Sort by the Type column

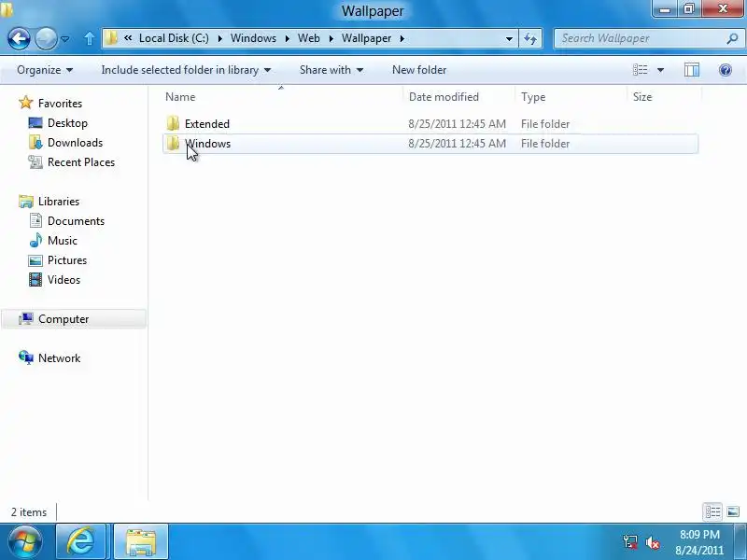571,97
